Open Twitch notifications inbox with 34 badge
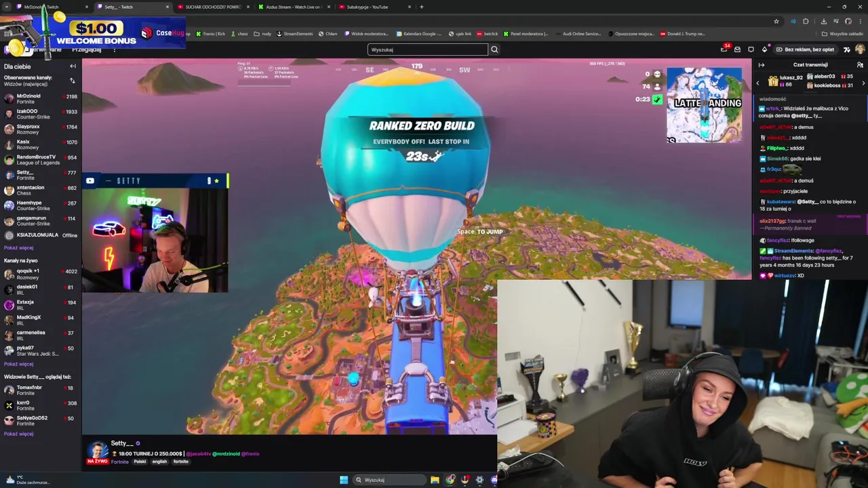 click(724, 49)
